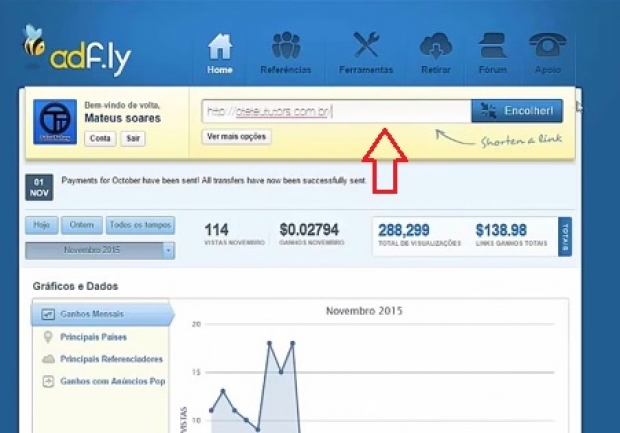The image size is (620, 433).
Task: Click the Gráficos e Dados heading
Action: click(76, 286)
